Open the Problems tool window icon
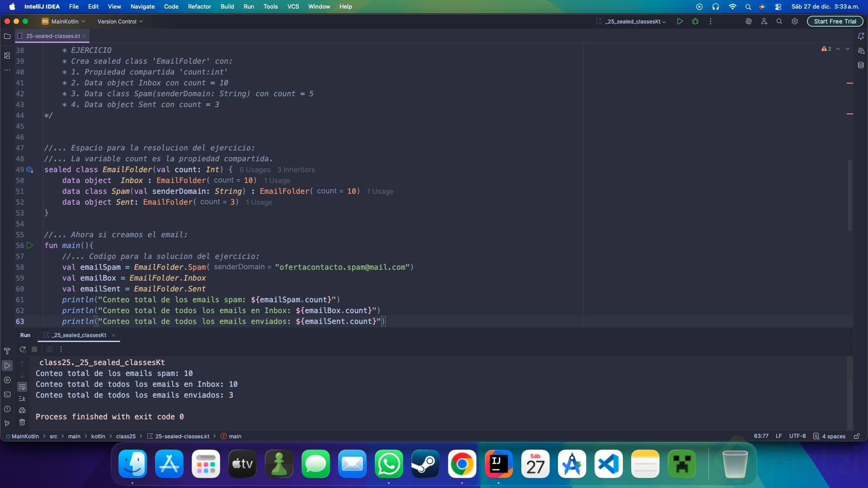 coord(7,409)
